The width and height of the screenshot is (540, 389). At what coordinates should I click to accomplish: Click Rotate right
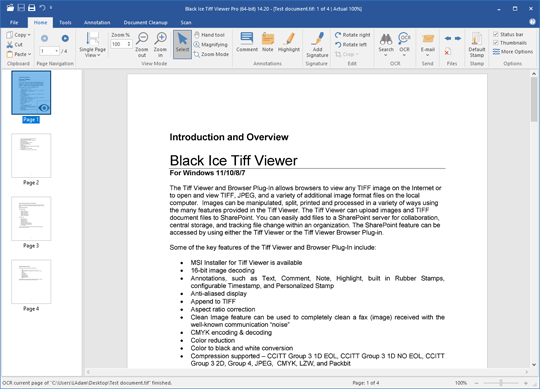[352, 35]
